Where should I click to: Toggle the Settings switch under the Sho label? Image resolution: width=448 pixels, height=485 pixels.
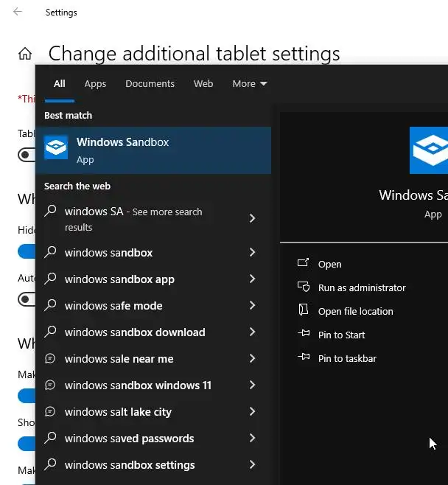coord(27,444)
